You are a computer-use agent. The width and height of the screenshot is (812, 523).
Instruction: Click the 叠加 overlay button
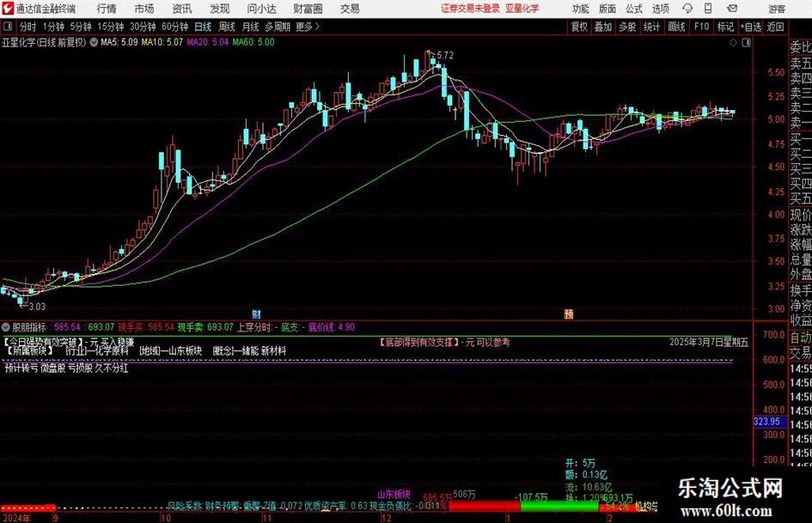603,27
